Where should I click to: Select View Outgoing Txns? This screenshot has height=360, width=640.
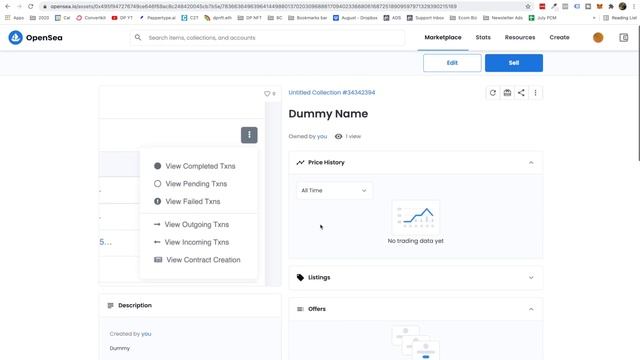click(x=191, y=224)
